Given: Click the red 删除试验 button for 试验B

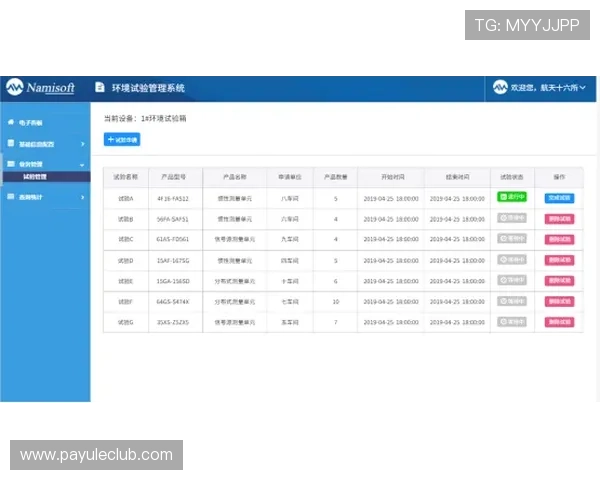Looking at the screenshot, I should coord(559,218).
